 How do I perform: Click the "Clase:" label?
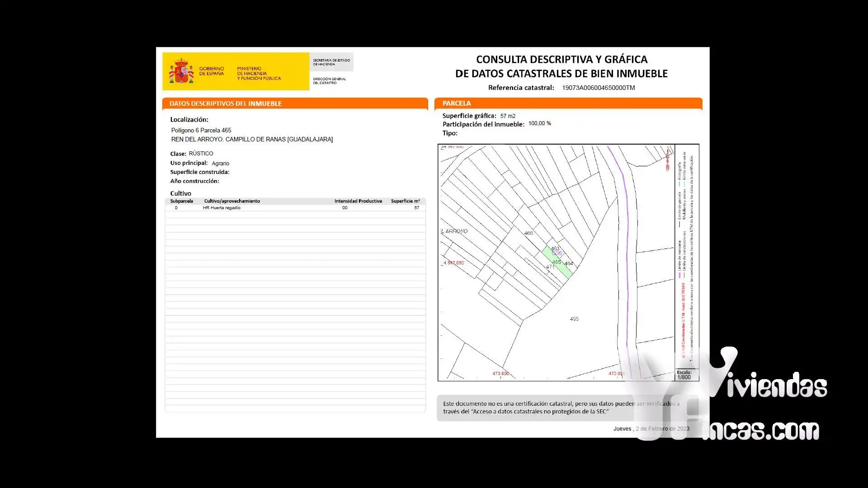tap(178, 154)
